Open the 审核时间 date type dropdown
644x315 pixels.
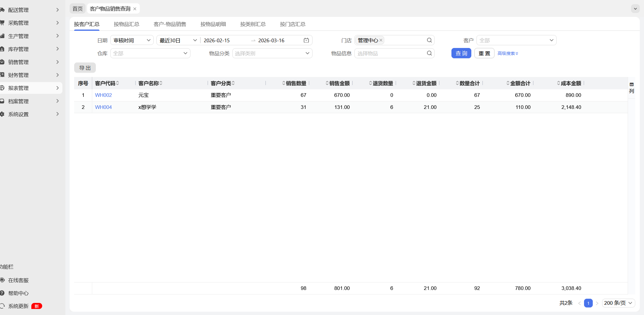(132, 40)
